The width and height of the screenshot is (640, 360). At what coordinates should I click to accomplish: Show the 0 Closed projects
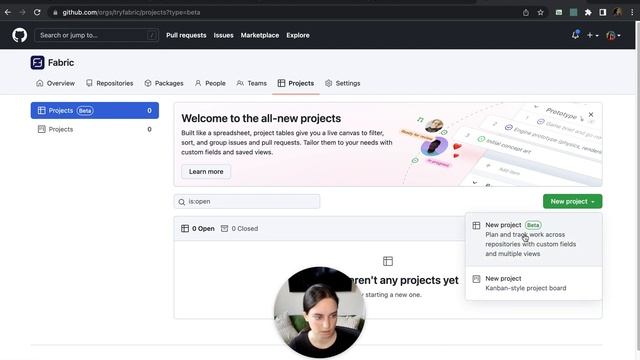tap(240, 229)
